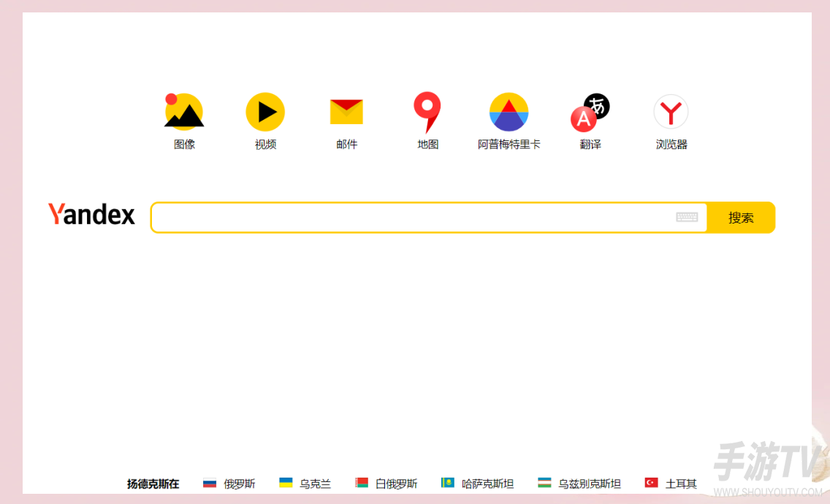This screenshot has width=830, height=504.
Task: Click the 翻译 label text
Action: click(590, 145)
